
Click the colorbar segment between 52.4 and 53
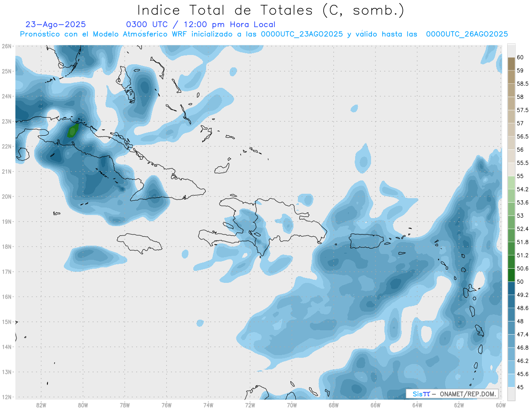pyautogui.click(x=511, y=222)
